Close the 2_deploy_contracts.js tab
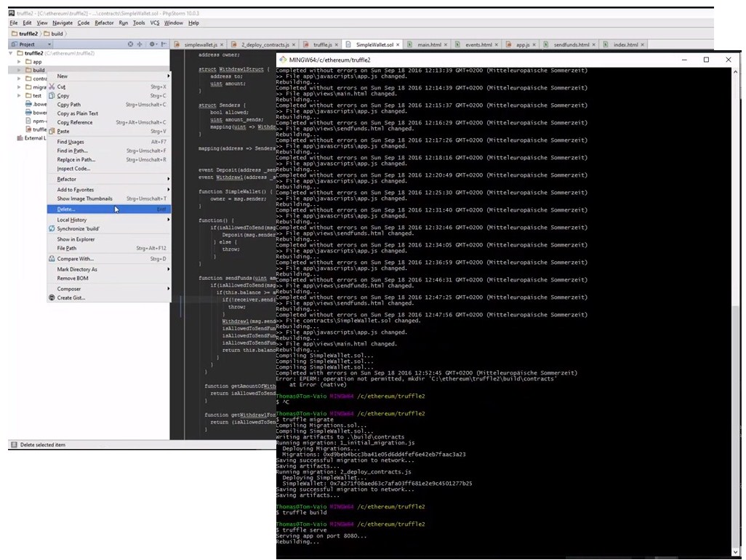This screenshot has height=560, width=746. pos(294,44)
